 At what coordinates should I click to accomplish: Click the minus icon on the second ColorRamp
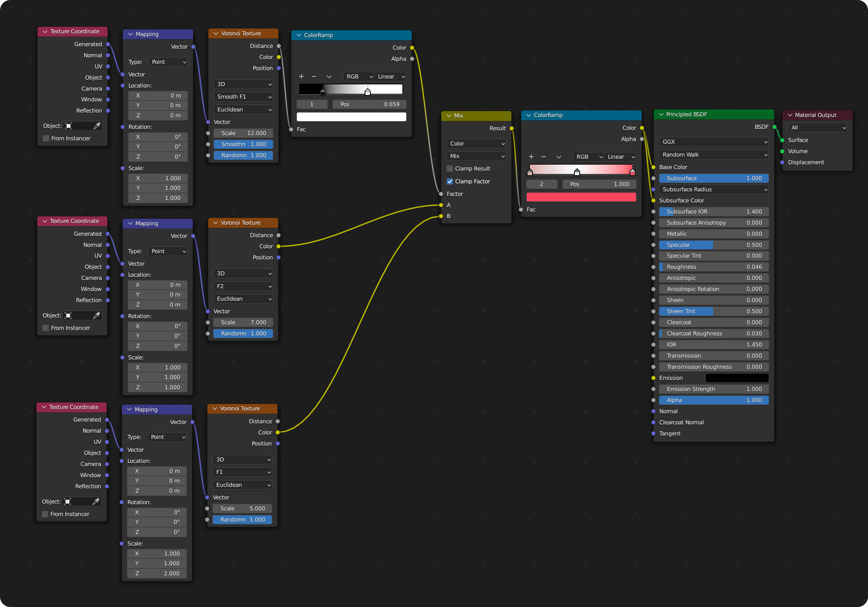click(544, 157)
